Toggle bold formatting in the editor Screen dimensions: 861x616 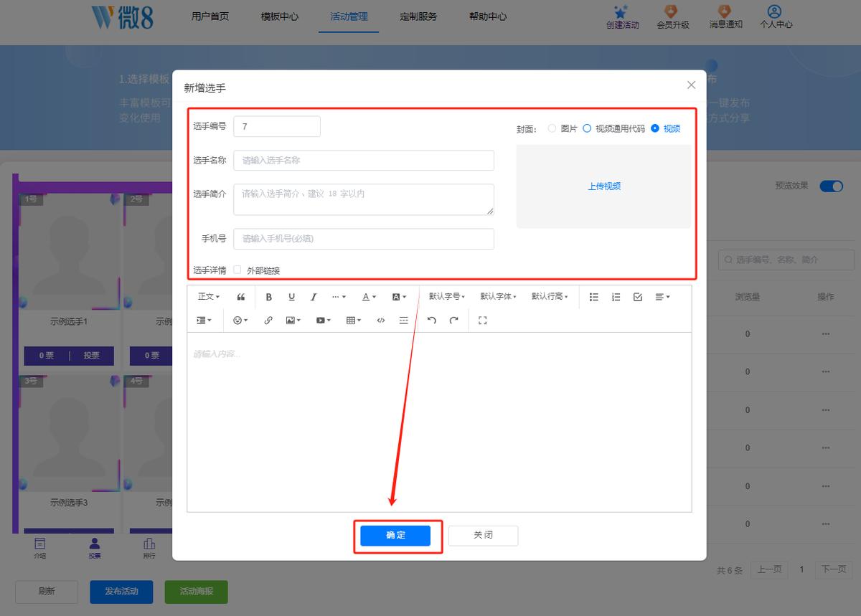tap(269, 297)
